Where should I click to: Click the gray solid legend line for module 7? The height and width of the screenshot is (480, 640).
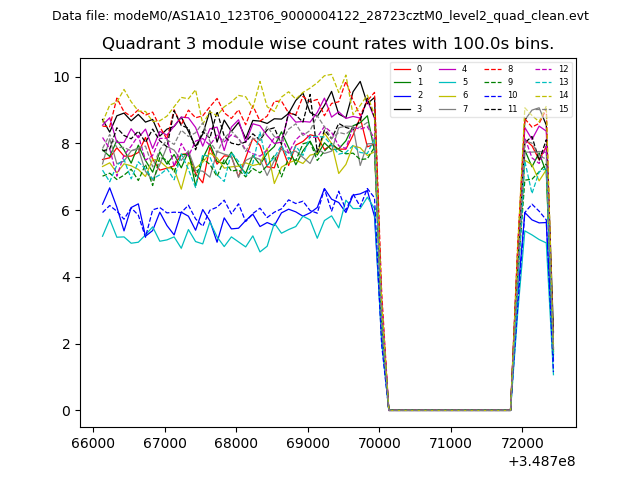coord(449,108)
